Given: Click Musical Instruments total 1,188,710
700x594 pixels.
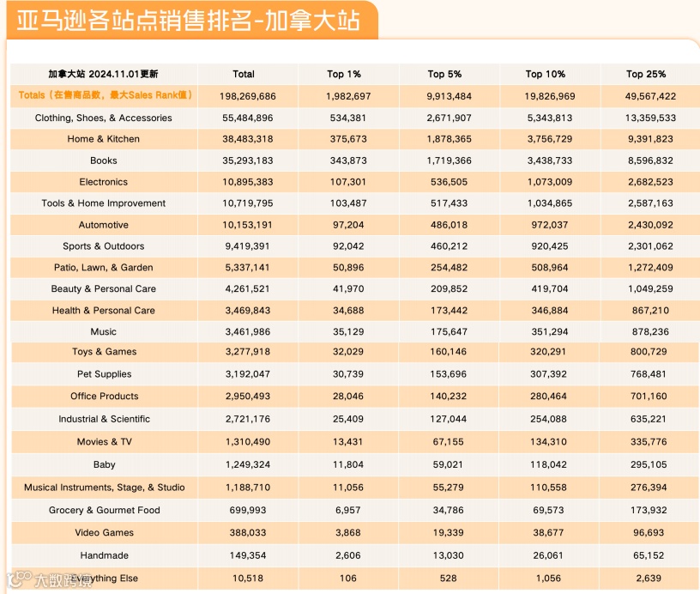Looking at the screenshot, I should [248, 488].
